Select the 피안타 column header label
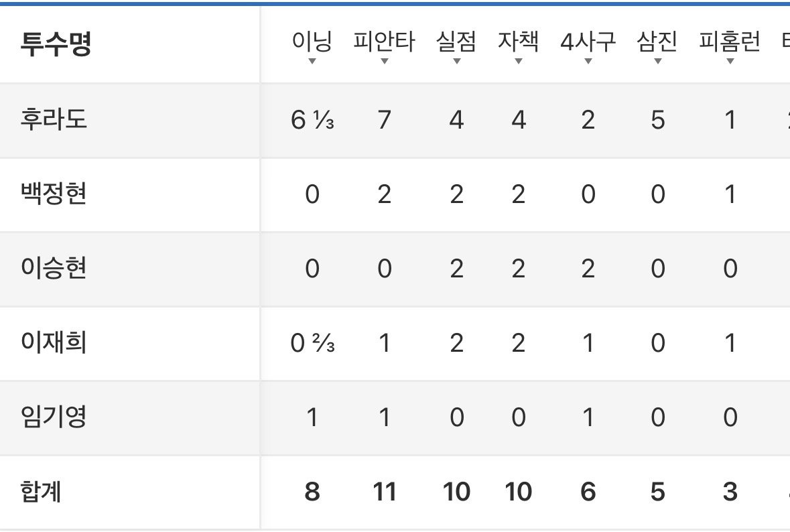The width and height of the screenshot is (790, 532). coord(384,42)
